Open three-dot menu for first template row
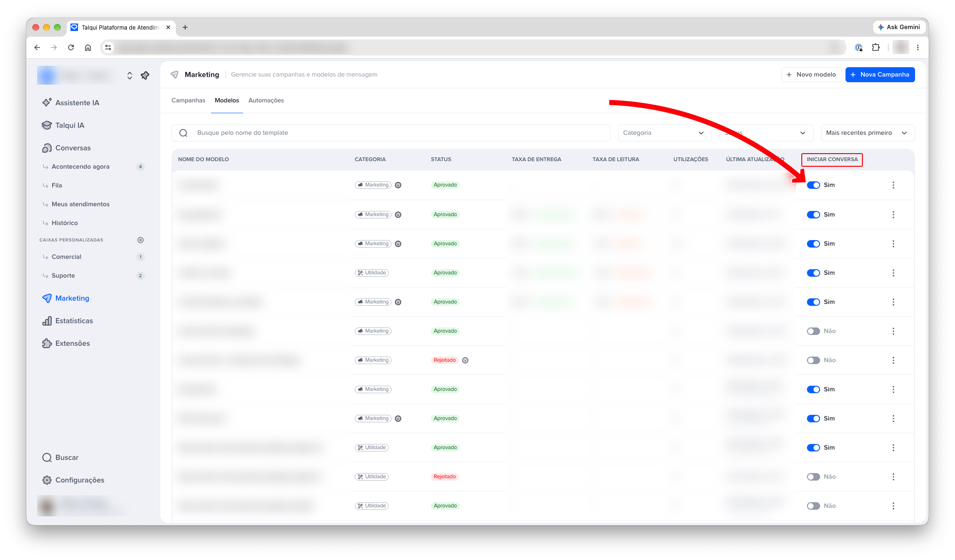The height and width of the screenshot is (560, 955). 893,185
